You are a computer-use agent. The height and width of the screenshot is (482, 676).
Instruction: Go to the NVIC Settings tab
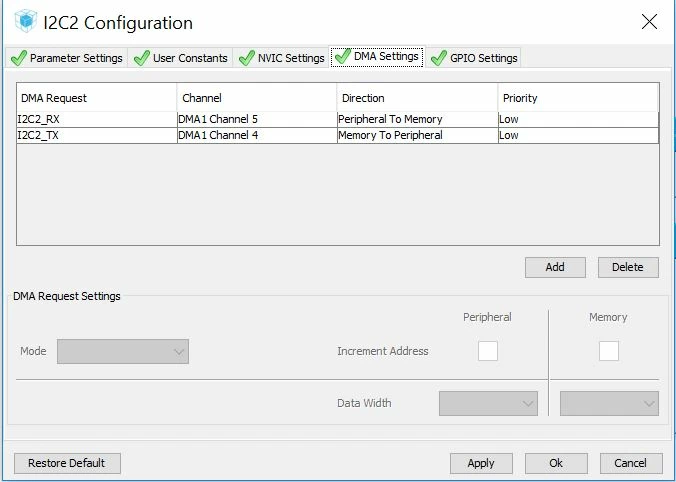coord(281,58)
